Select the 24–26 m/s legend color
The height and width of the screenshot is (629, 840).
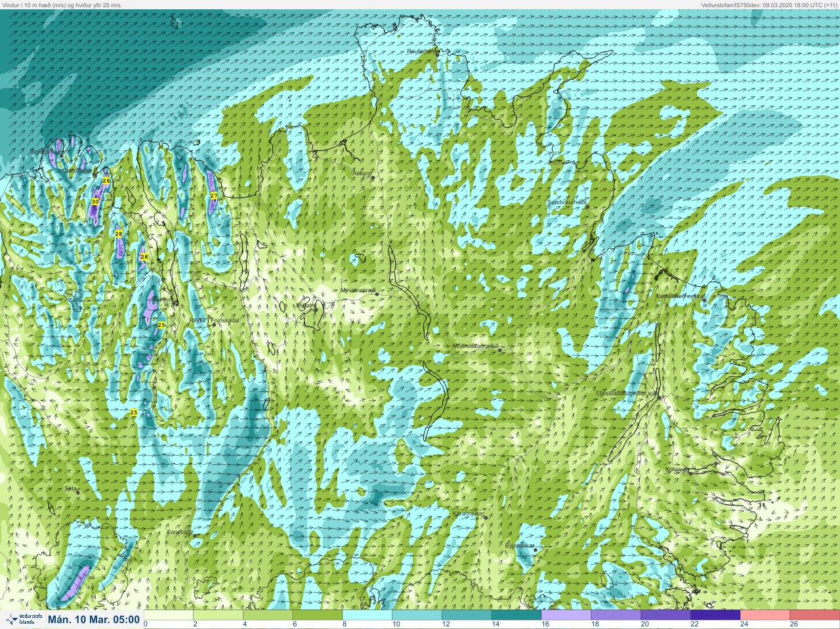click(765, 615)
